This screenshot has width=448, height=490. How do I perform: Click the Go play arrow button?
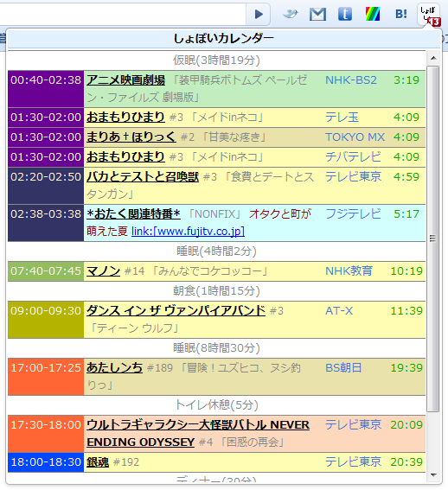click(x=258, y=14)
